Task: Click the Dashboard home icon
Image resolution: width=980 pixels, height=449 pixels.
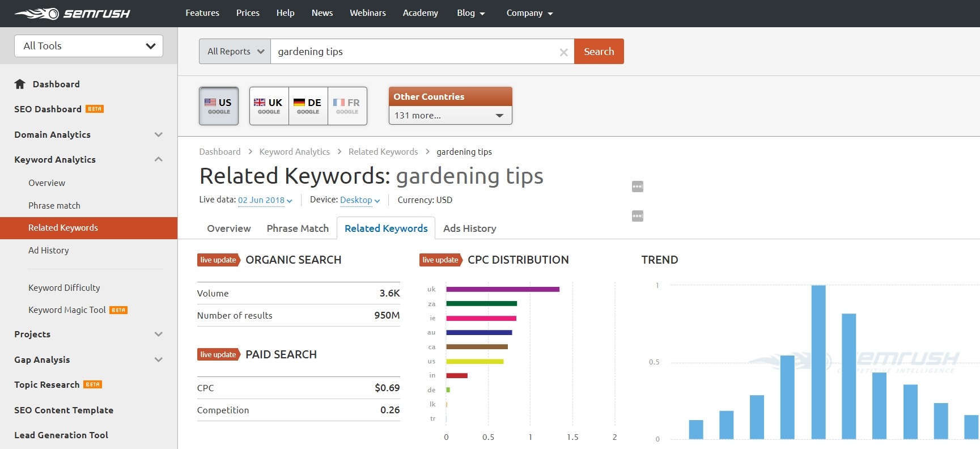Action: (x=20, y=84)
